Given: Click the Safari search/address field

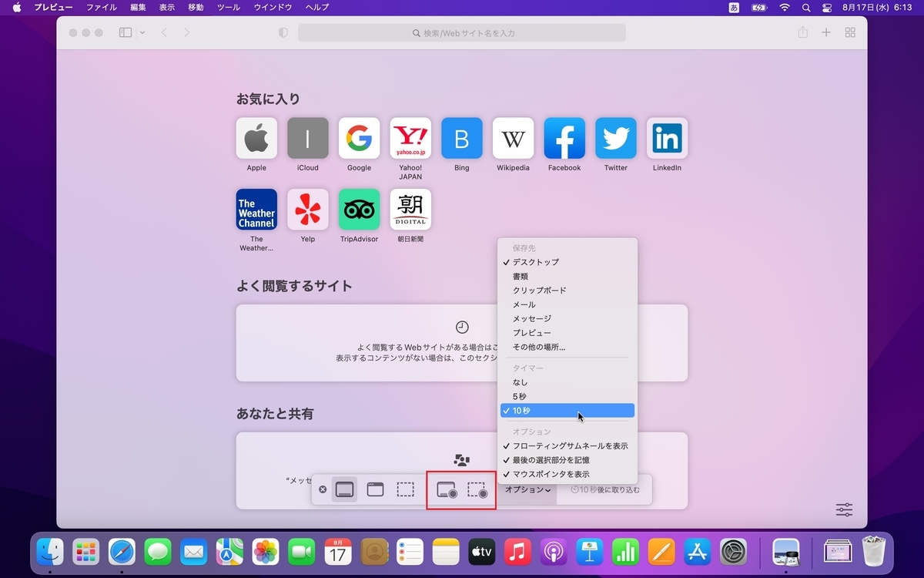Looking at the screenshot, I should [462, 33].
